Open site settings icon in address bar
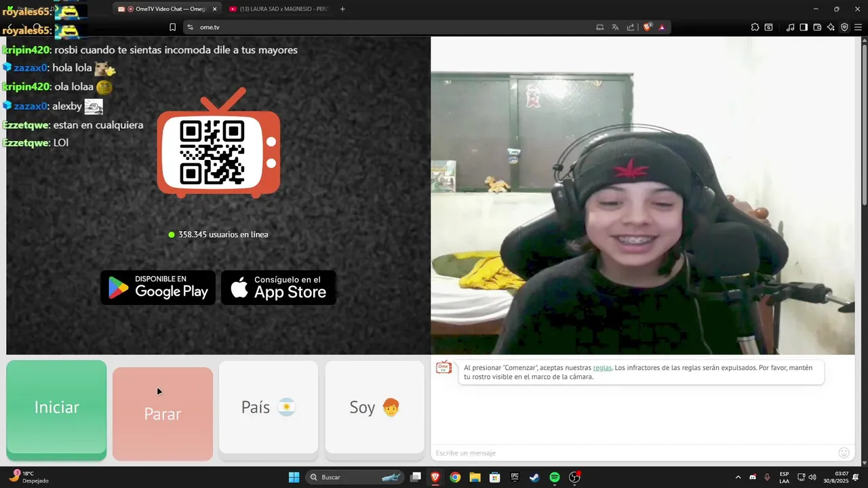 point(191,27)
